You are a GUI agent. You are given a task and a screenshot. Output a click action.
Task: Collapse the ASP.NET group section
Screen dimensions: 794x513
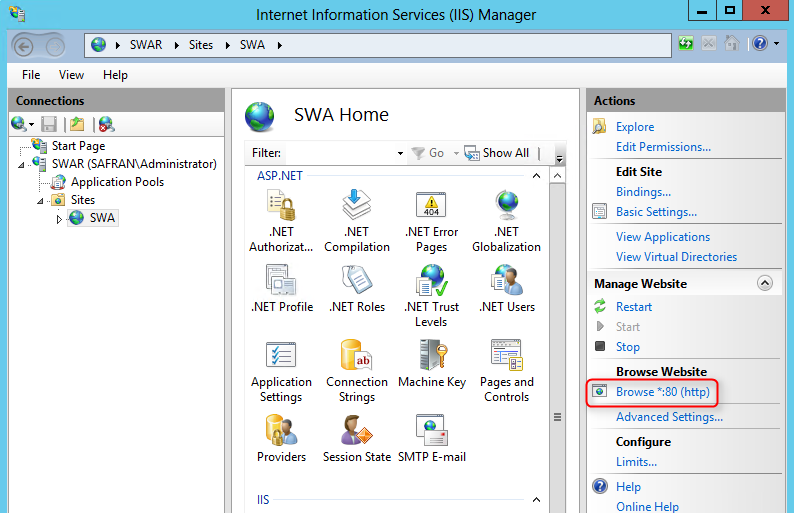pyautogui.click(x=536, y=175)
